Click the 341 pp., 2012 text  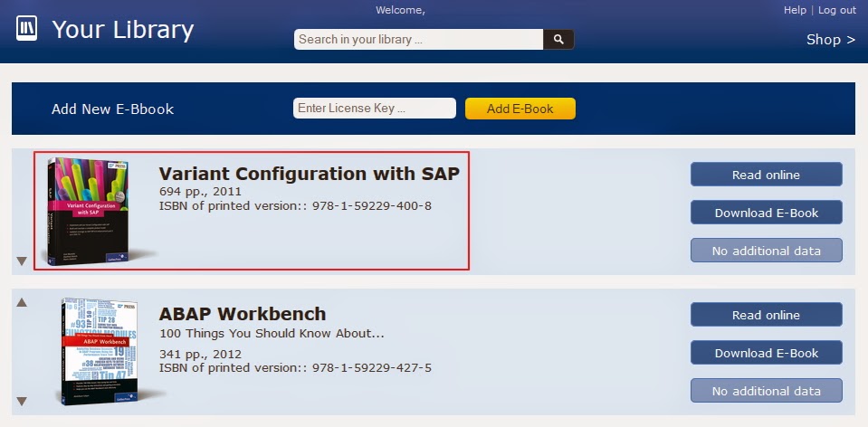[x=200, y=354]
